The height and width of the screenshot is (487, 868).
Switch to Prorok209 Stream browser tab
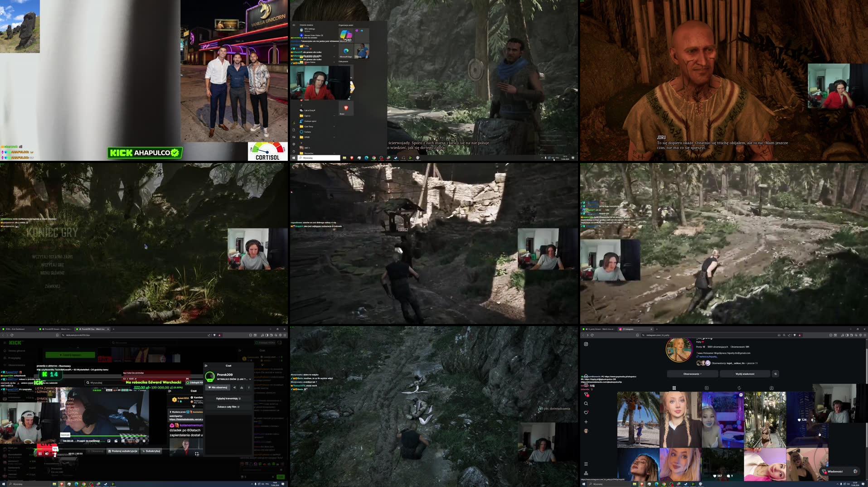(x=56, y=329)
